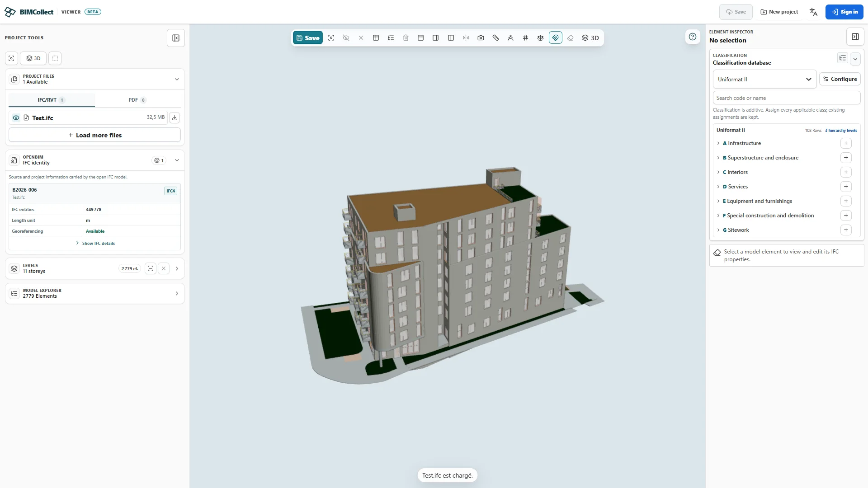Toggle the magnet snapping tool

click(555, 38)
